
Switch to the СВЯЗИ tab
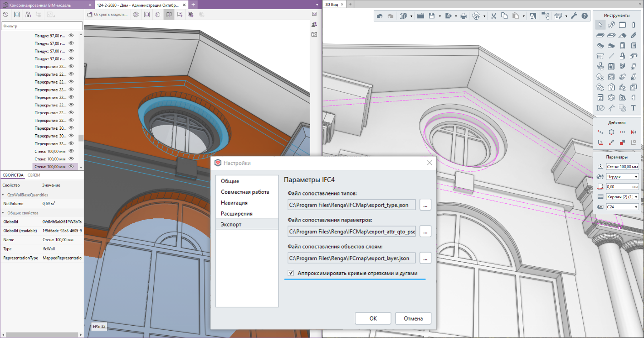pos(34,175)
